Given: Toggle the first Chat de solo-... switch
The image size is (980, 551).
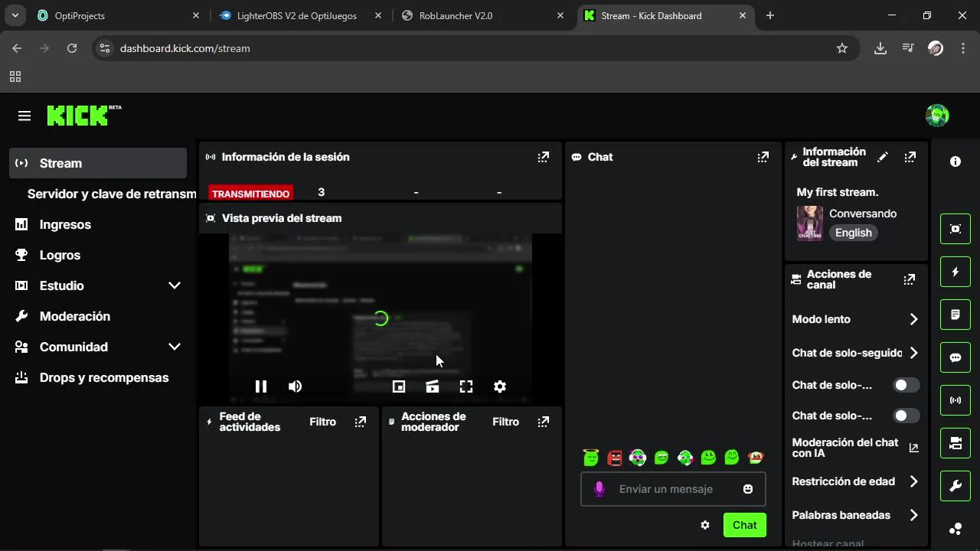Looking at the screenshot, I should 906,385.
